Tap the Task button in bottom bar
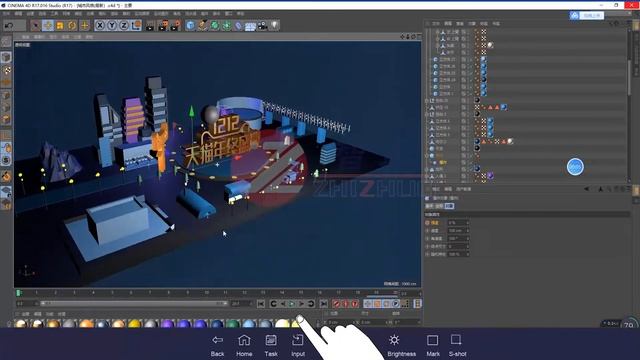Viewport: 640px width, 360px height. tap(271, 345)
